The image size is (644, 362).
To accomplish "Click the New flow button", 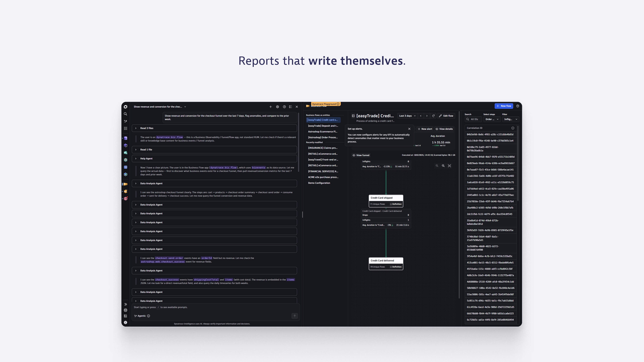I will 504,106.
